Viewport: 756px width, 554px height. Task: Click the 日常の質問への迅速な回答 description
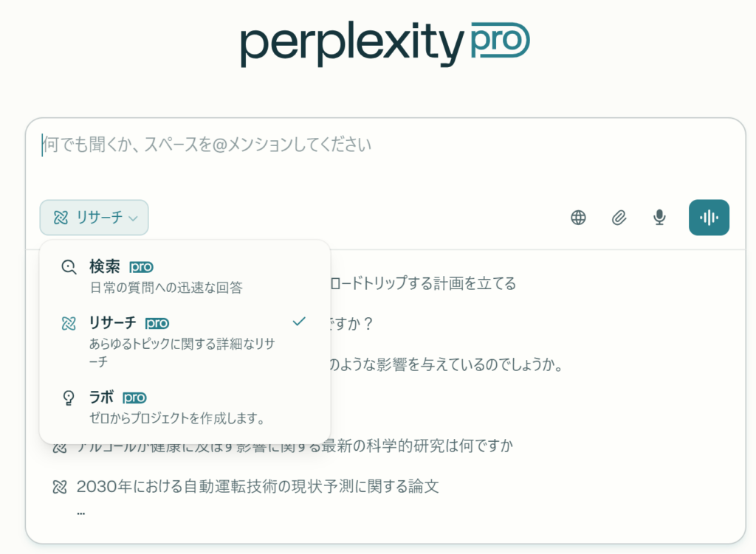click(x=166, y=288)
